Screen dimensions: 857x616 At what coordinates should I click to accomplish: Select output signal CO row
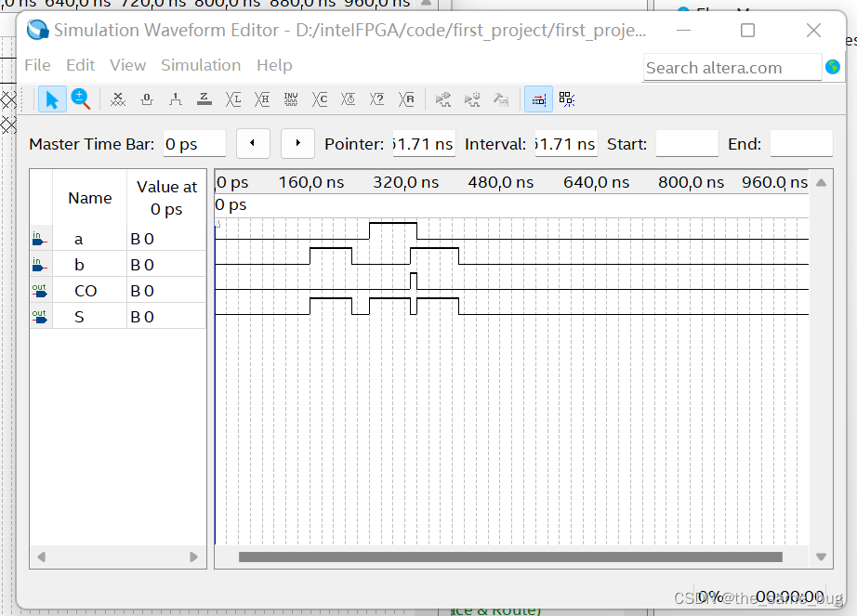(x=118, y=291)
